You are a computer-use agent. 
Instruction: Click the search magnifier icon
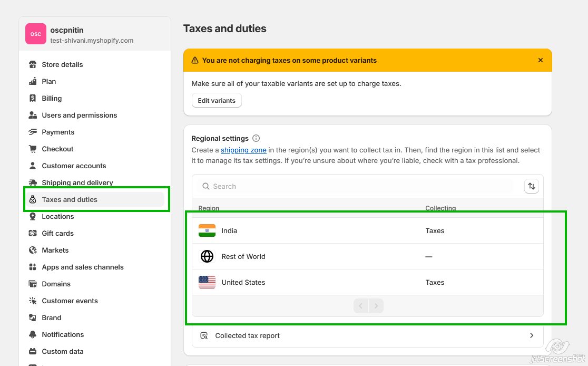point(205,186)
